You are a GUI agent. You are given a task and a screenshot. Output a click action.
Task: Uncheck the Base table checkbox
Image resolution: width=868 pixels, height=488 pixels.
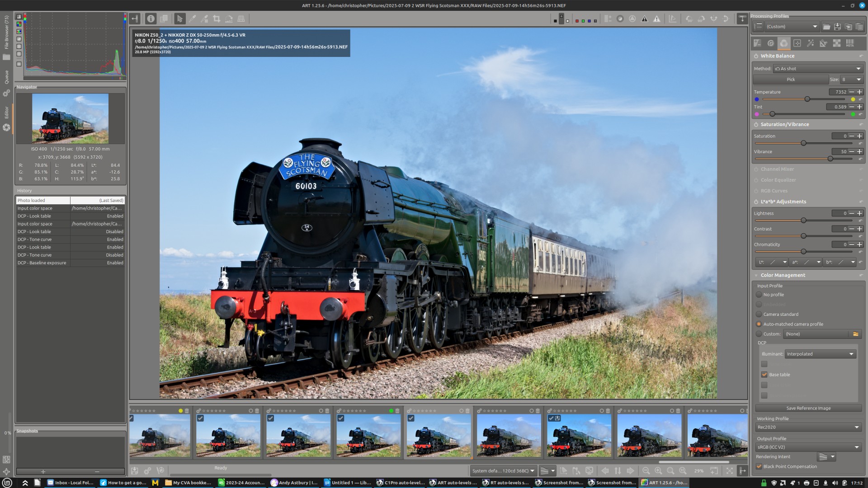pyautogui.click(x=764, y=375)
